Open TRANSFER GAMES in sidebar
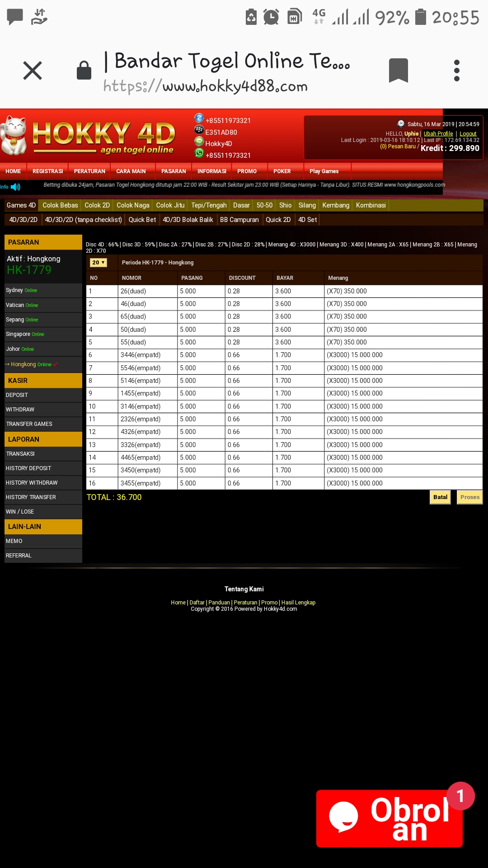This screenshot has height=868, width=488. coord(43,424)
